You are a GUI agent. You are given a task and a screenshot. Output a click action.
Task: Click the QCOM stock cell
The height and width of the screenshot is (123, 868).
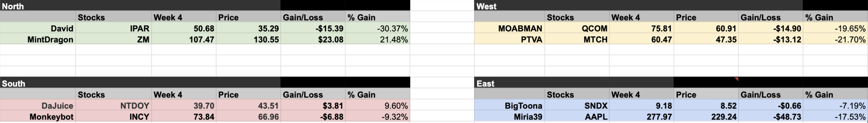[577, 28]
